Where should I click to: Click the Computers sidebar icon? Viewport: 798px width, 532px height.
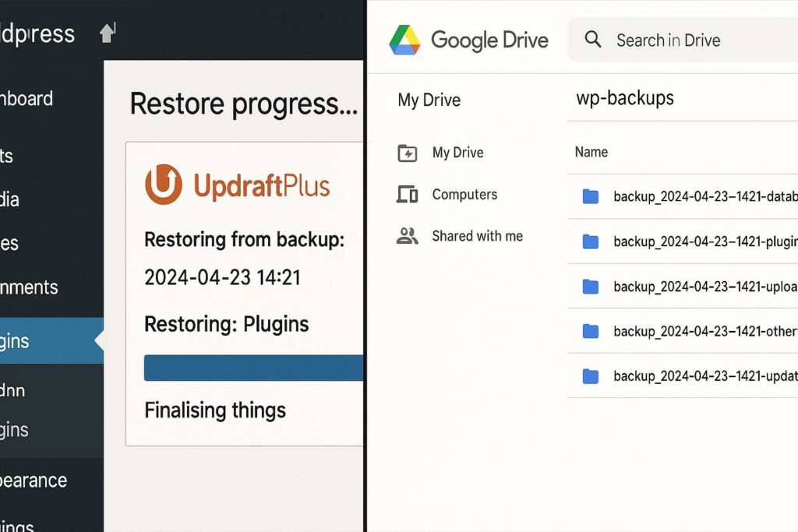[x=407, y=195]
